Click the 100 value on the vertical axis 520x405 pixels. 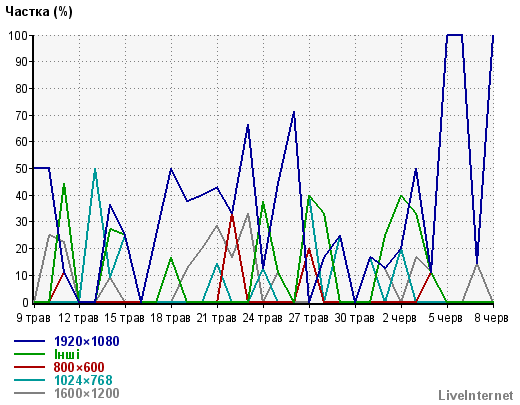[x=18, y=35]
